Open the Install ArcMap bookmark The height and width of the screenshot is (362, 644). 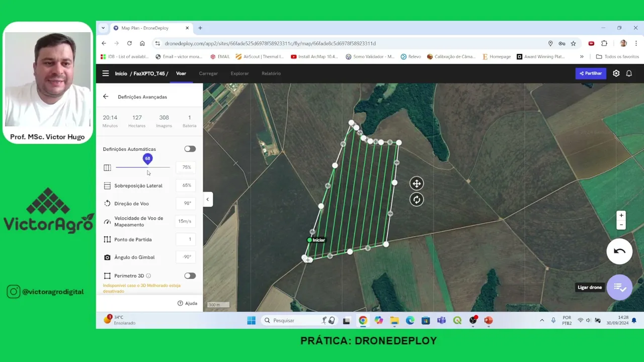(314, 57)
